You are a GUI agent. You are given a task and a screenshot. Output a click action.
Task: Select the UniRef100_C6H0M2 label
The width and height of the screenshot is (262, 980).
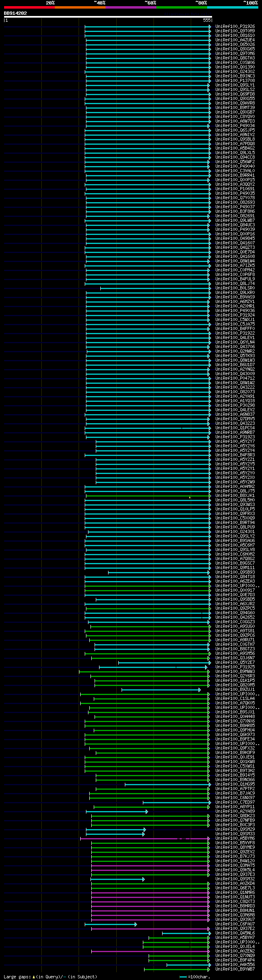coord(235,554)
